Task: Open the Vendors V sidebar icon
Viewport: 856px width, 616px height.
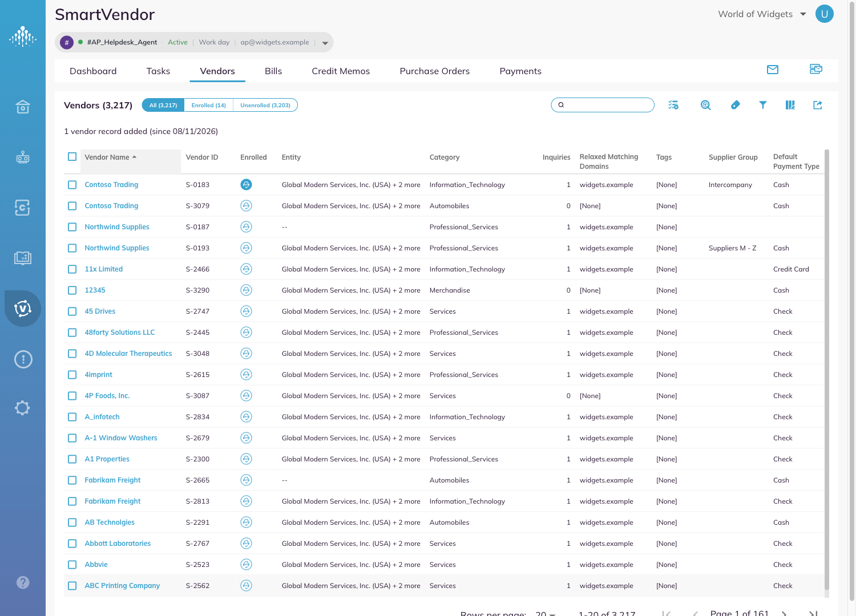Action: coord(23,309)
